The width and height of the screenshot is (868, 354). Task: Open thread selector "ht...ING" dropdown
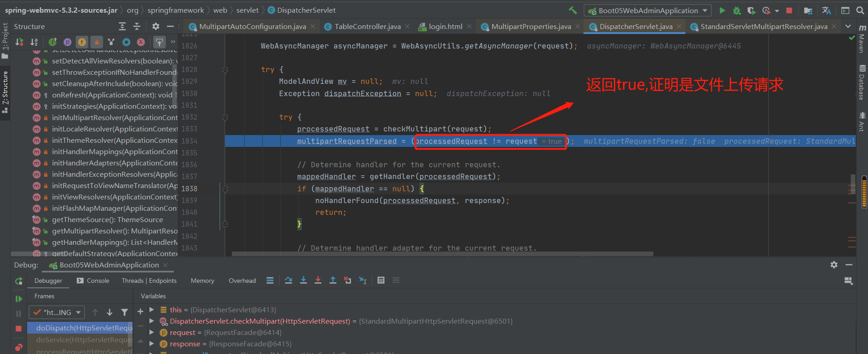point(57,312)
